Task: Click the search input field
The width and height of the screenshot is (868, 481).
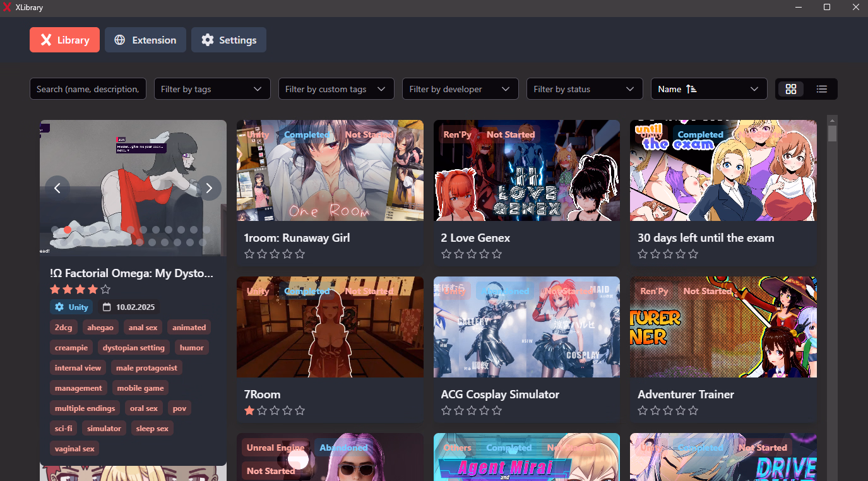Action: click(88, 89)
